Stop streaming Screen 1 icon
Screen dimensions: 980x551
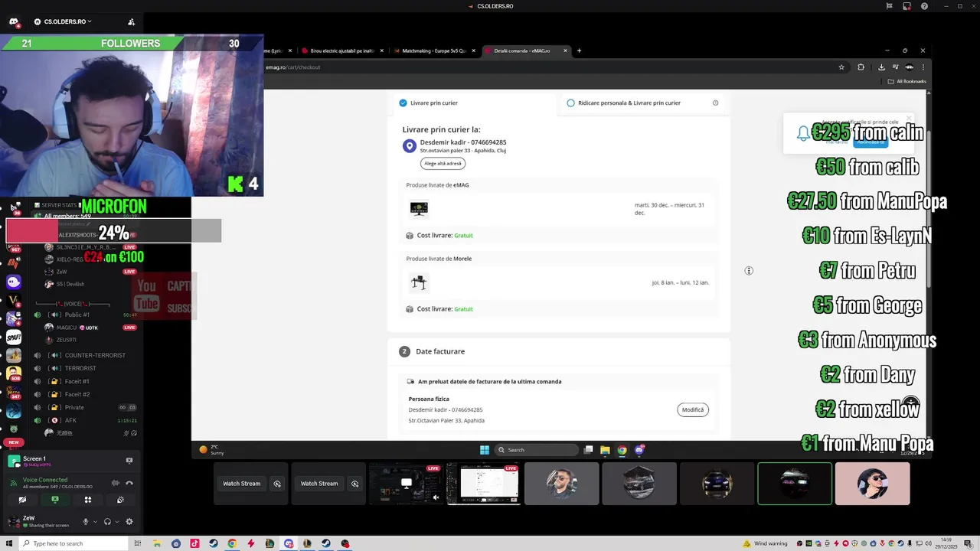pos(129,461)
